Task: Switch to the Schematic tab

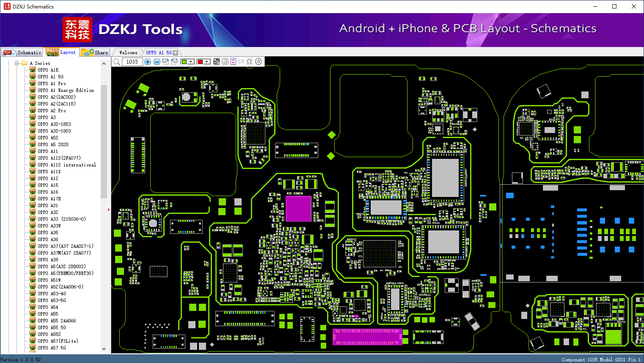Action: [22, 53]
